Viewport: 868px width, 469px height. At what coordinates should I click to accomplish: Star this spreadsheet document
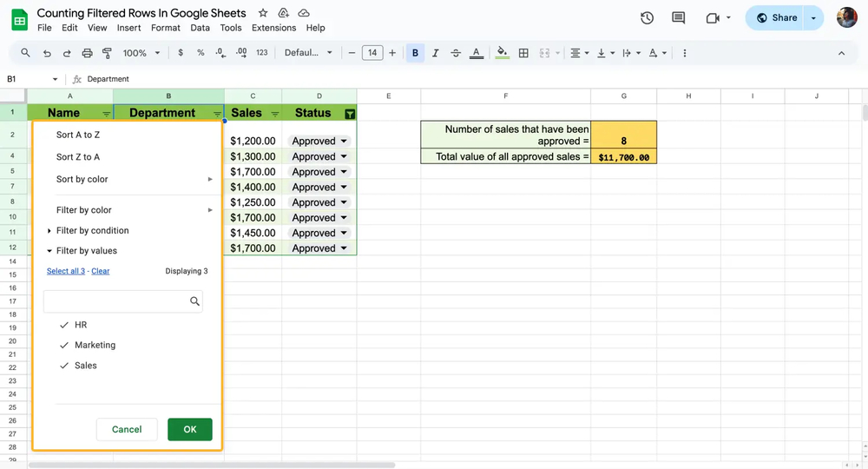click(263, 13)
